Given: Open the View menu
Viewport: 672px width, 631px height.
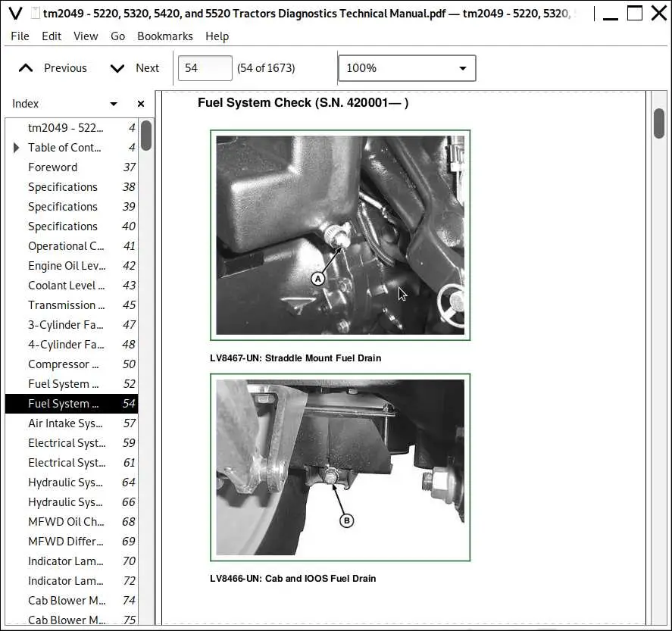Looking at the screenshot, I should click(86, 36).
